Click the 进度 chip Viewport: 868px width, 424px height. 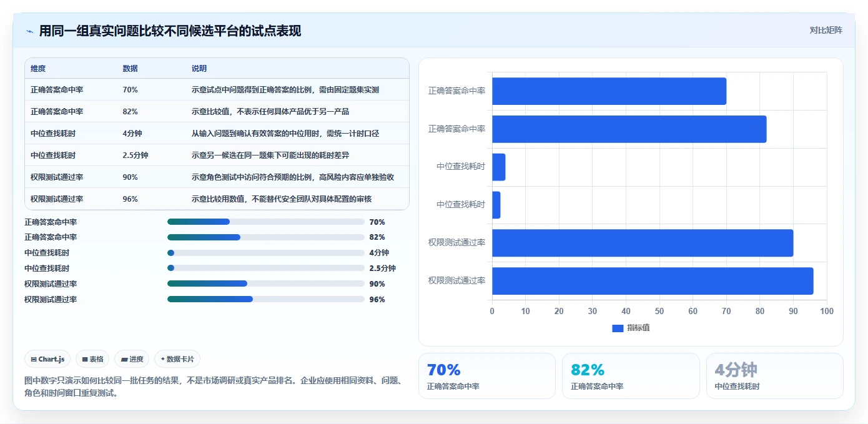[x=132, y=359]
